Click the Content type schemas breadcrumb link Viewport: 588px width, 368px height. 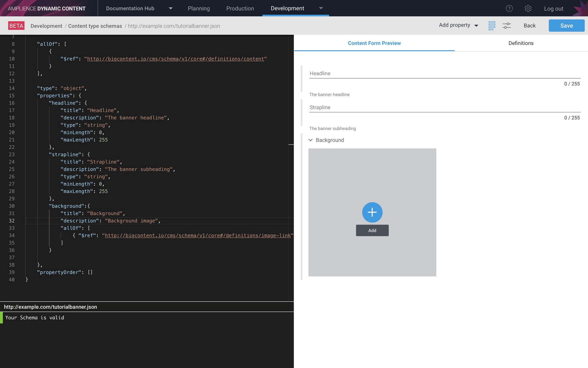(x=95, y=26)
